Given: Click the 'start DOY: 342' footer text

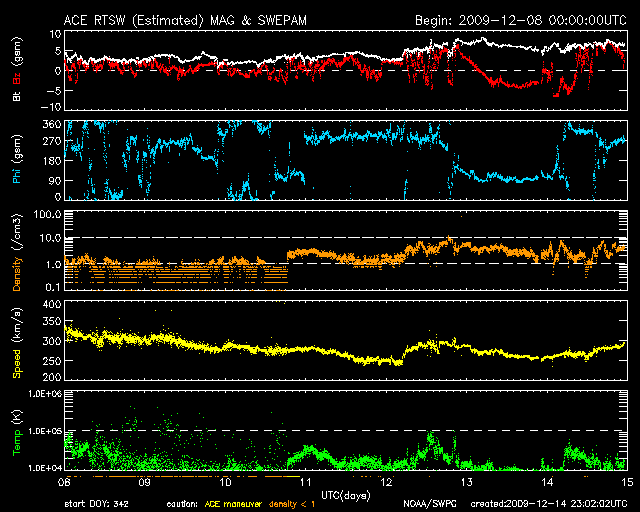Looking at the screenshot, I should pyautogui.click(x=96, y=504).
